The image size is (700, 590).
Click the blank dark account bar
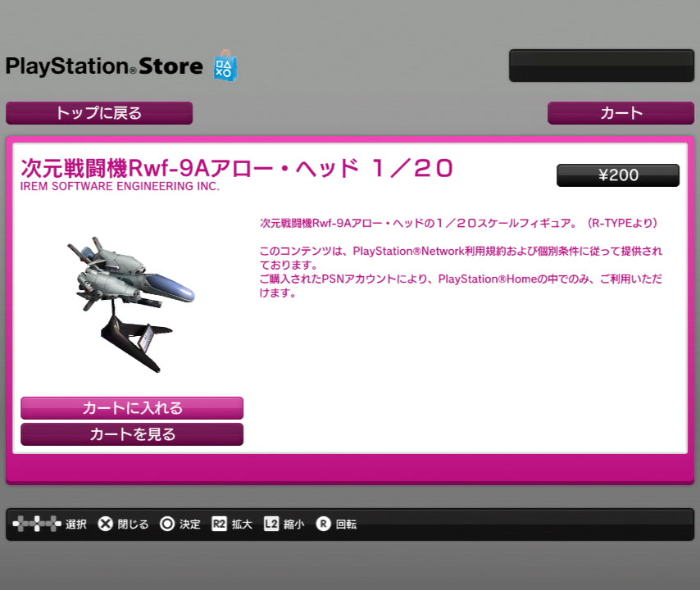(x=602, y=66)
